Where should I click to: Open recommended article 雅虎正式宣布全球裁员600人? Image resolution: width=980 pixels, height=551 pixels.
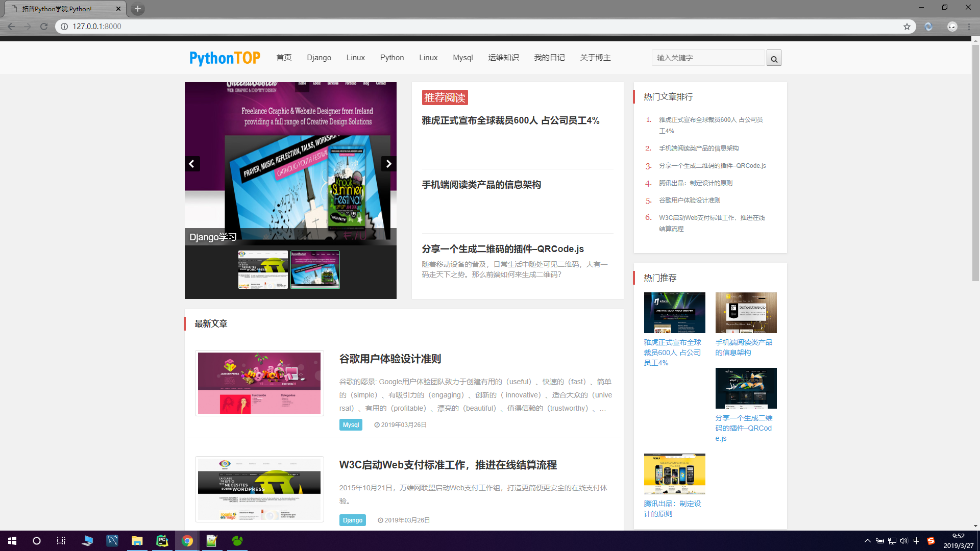tap(510, 120)
